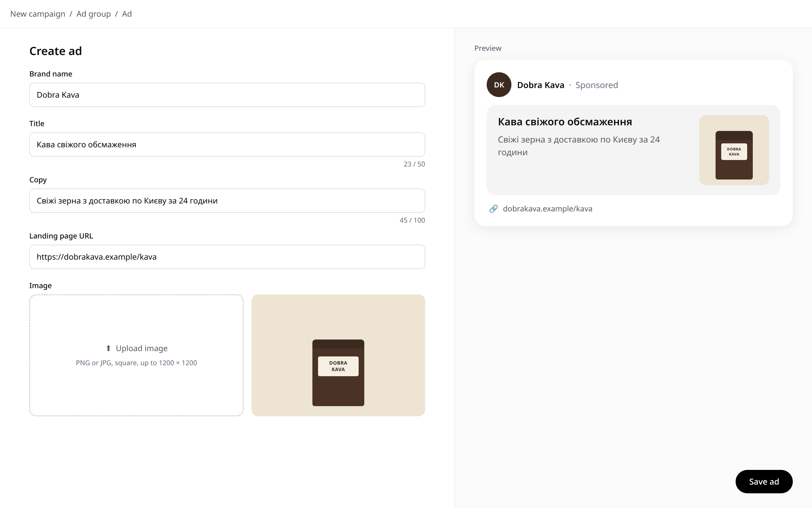This screenshot has height=508, width=812.
Task: Click the 45 / 100 copy character counter
Action: [412, 220]
